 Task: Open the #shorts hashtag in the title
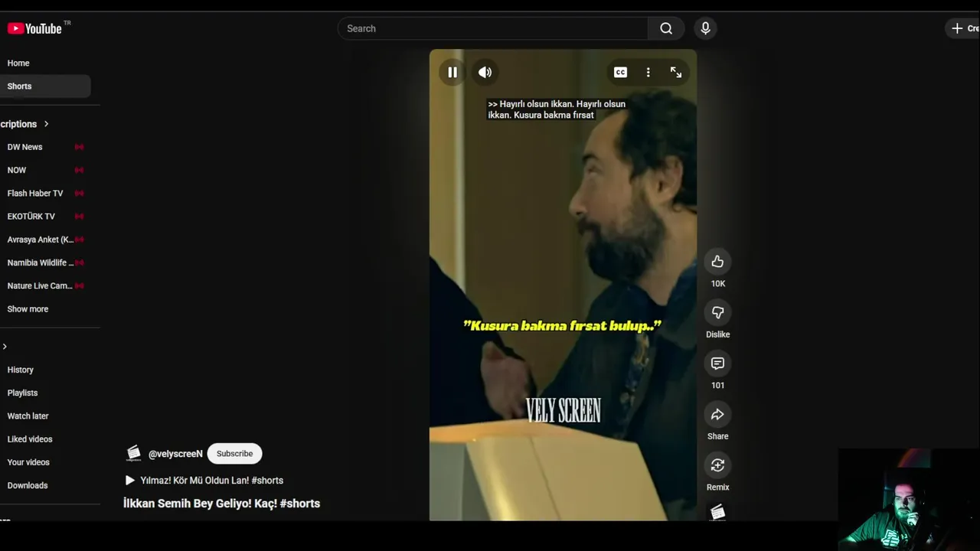[300, 504]
